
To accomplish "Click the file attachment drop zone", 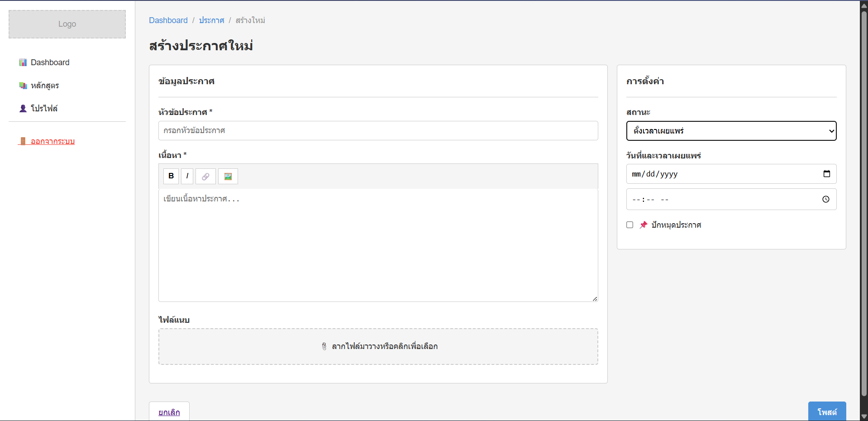I will tap(378, 346).
